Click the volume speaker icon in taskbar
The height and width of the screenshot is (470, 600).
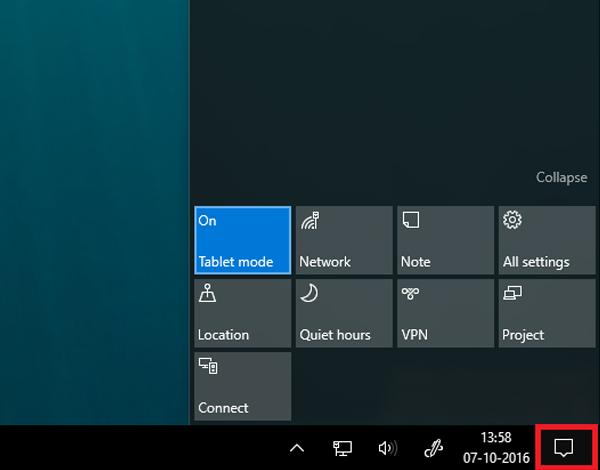tap(387, 448)
